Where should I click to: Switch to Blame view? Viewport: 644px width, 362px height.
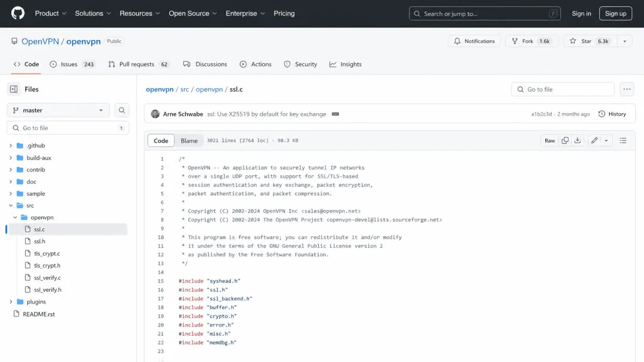click(189, 141)
